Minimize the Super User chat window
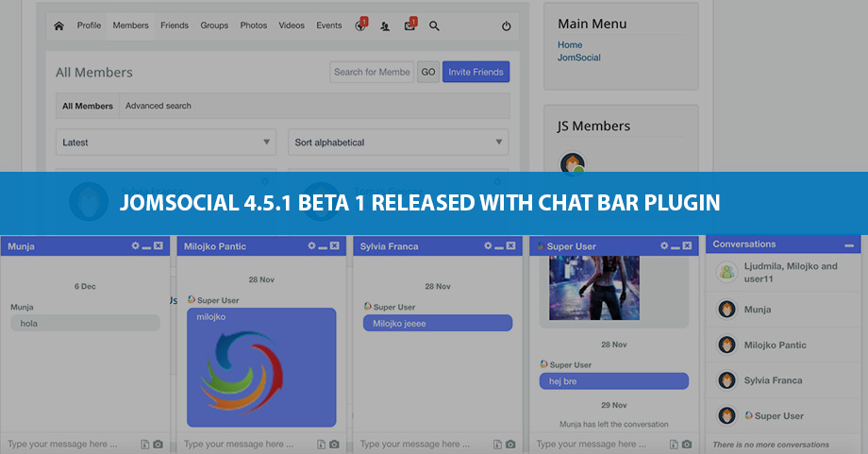The width and height of the screenshot is (868, 454). [x=675, y=247]
